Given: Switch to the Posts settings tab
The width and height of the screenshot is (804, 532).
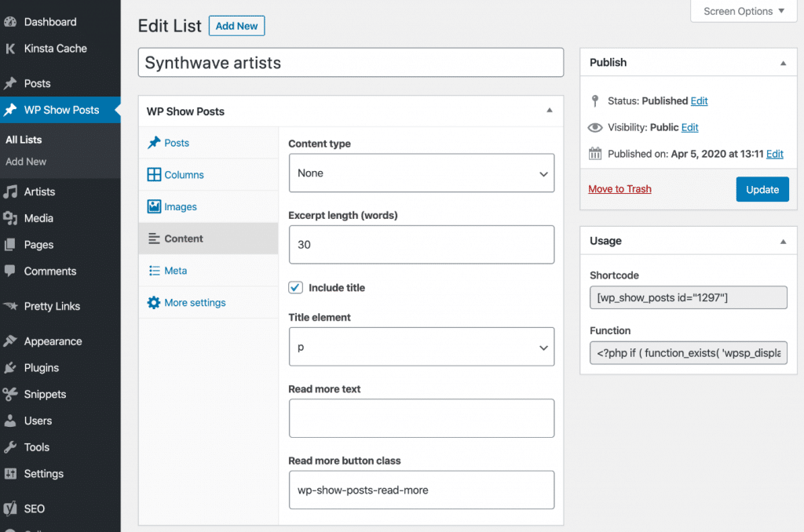Looking at the screenshot, I should point(208,143).
